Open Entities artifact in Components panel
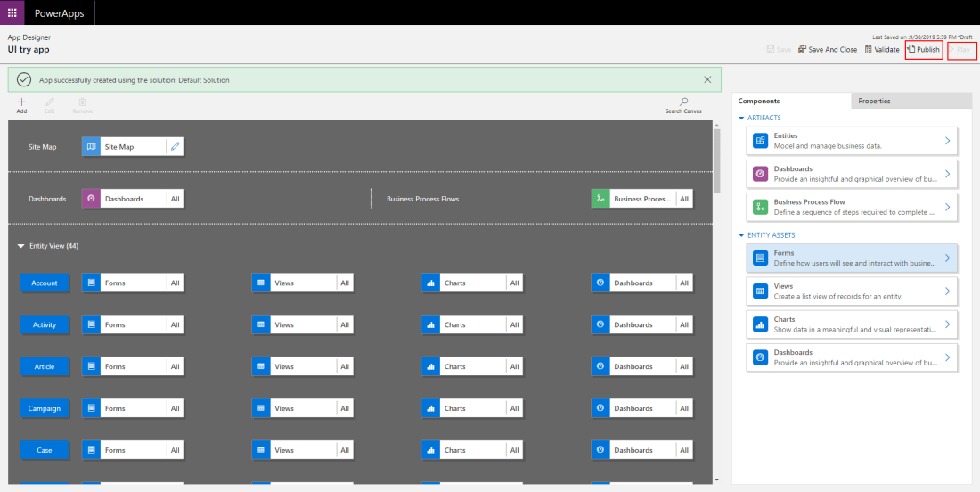 coord(852,141)
